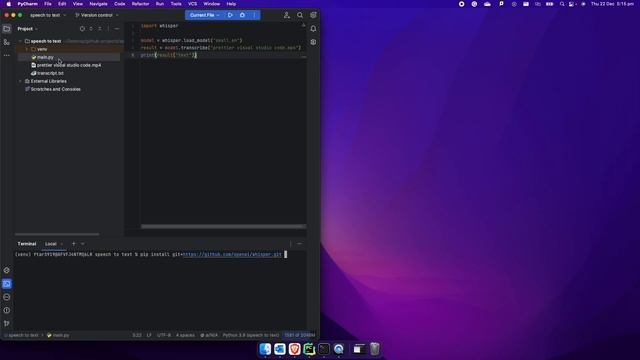Open the Tools menu

tap(176, 4)
